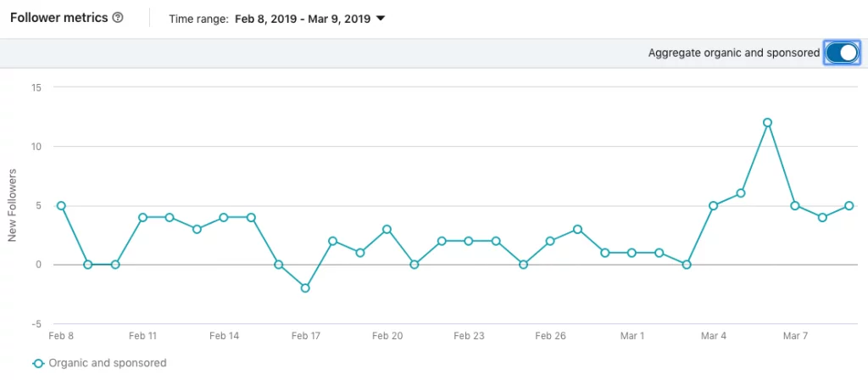Click the data point above Feb 20

pyautogui.click(x=387, y=229)
